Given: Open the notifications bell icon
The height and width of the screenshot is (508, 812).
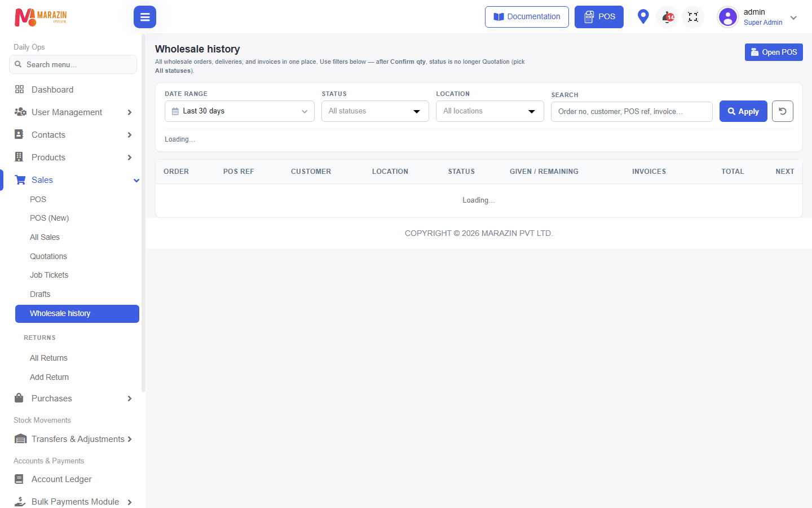Looking at the screenshot, I should pyautogui.click(x=668, y=17).
